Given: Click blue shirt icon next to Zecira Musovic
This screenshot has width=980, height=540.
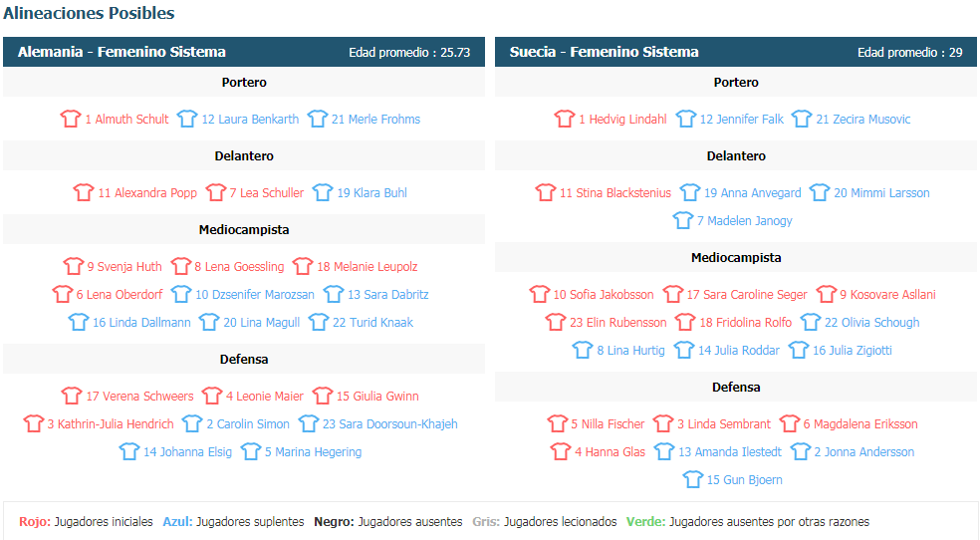Looking at the screenshot, I should [x=802, y=119].
